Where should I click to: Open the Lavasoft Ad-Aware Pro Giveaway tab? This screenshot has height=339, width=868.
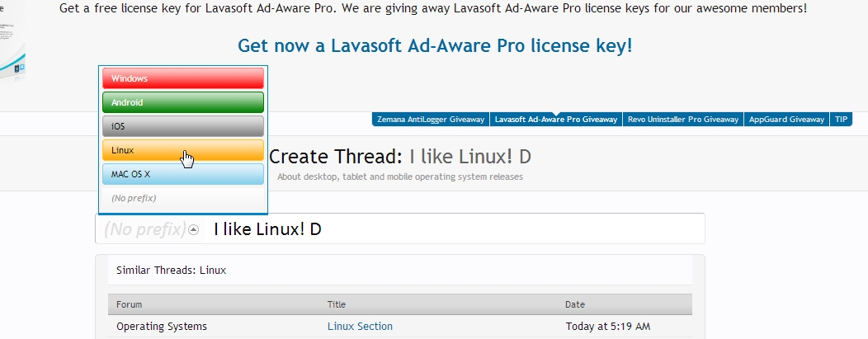click(556, 120)
